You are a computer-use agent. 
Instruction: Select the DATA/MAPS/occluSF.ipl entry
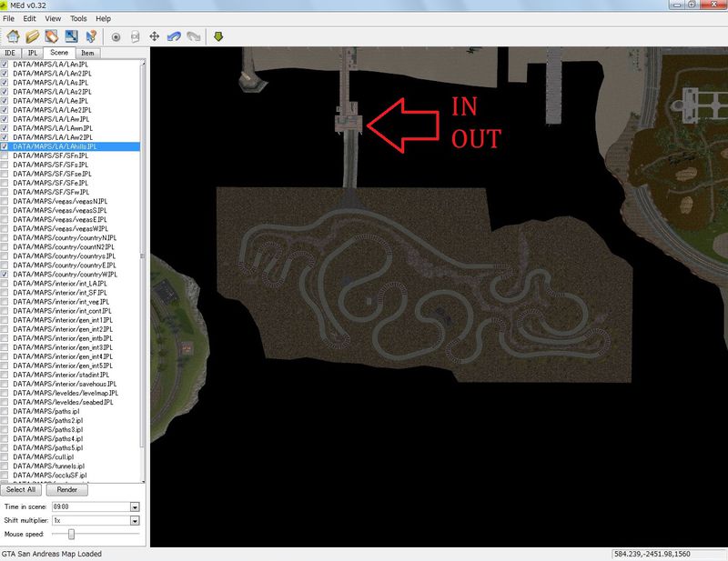point(50,476)
